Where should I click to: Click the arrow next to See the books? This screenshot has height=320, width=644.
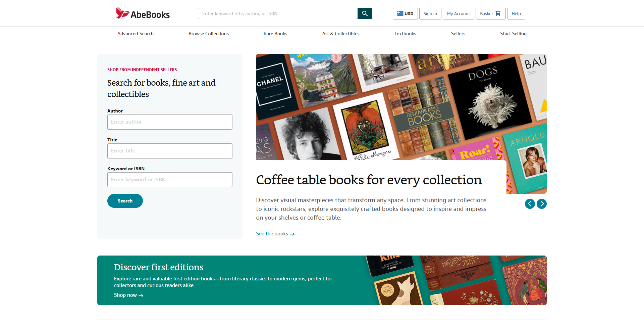(292, 234)
